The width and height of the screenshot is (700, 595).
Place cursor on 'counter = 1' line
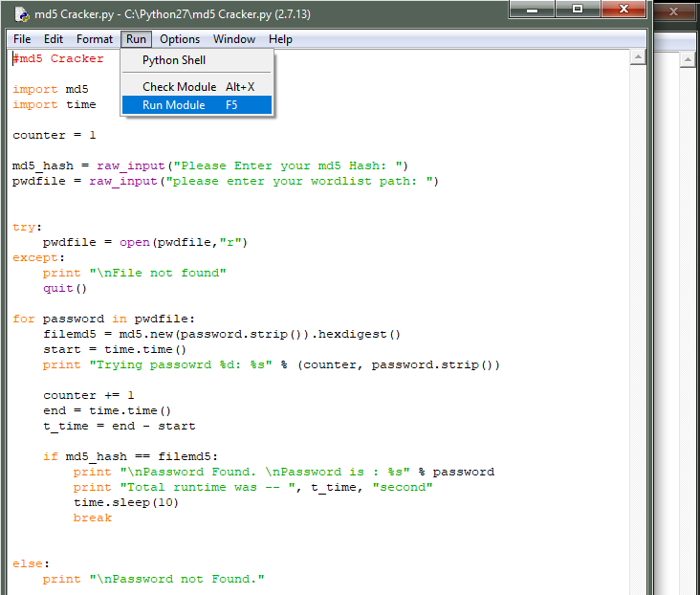pyautogui.click(x=55, y=135)
